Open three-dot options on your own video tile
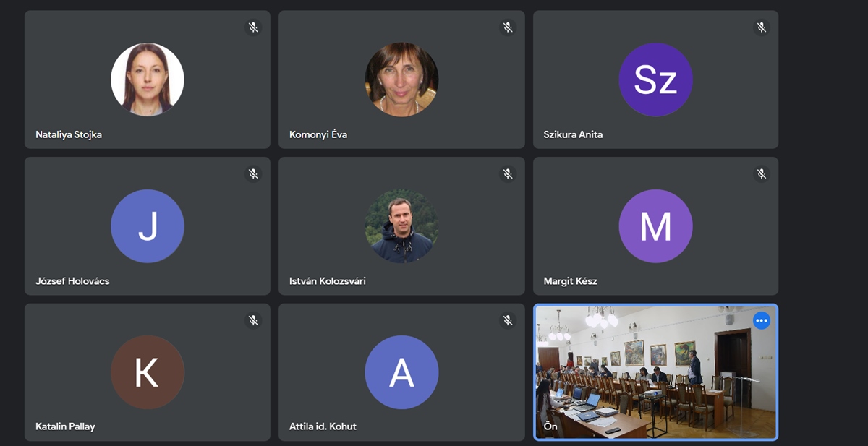868x446 pixels. coord(762,320)
